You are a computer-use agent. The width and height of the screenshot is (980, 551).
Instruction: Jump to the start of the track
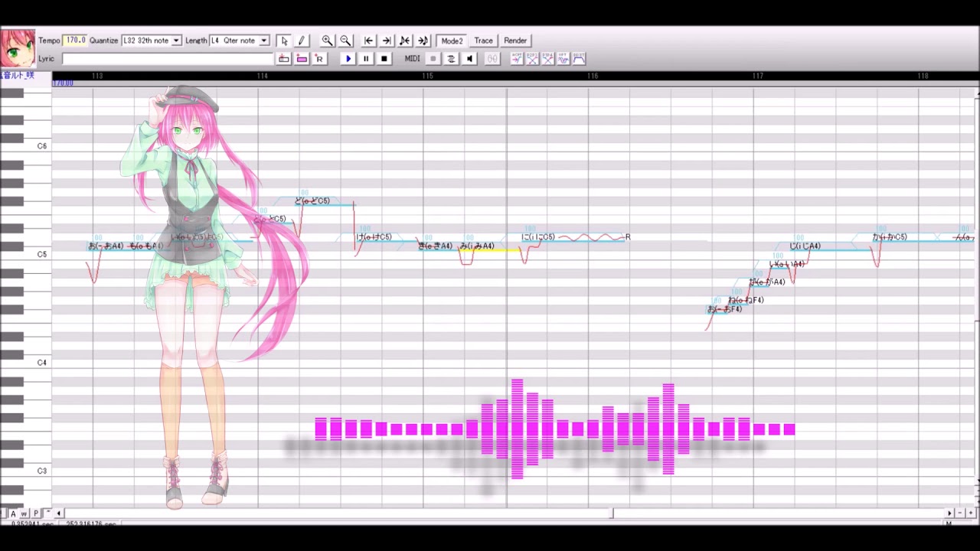(368, 41)
